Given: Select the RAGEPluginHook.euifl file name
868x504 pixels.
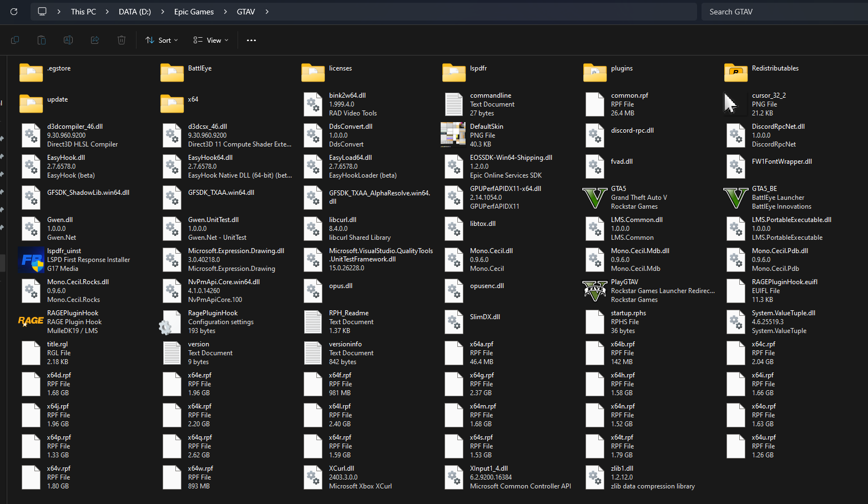Looking at the screenshot, I should coord(785,282).
